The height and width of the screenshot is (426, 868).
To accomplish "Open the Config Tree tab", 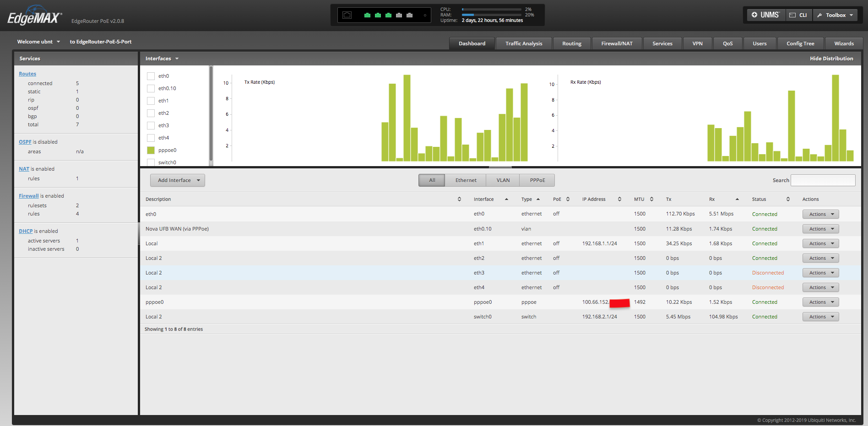I will (800, 43).
